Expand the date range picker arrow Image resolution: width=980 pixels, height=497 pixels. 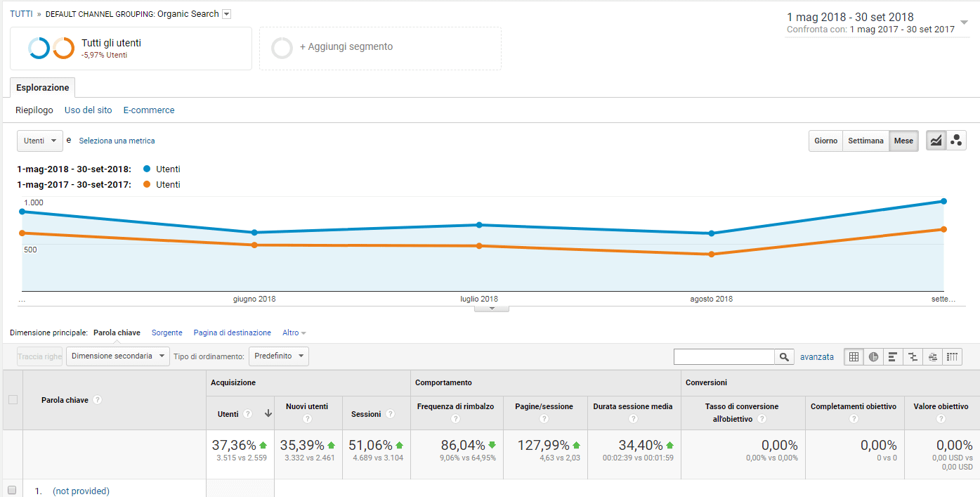point(964,22)
